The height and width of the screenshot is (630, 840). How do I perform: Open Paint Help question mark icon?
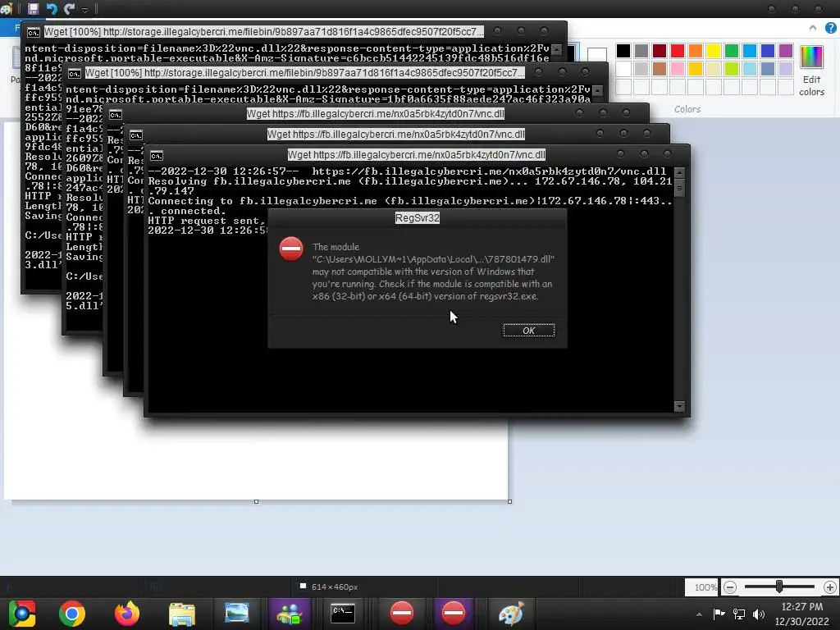(x=830, y=28)
